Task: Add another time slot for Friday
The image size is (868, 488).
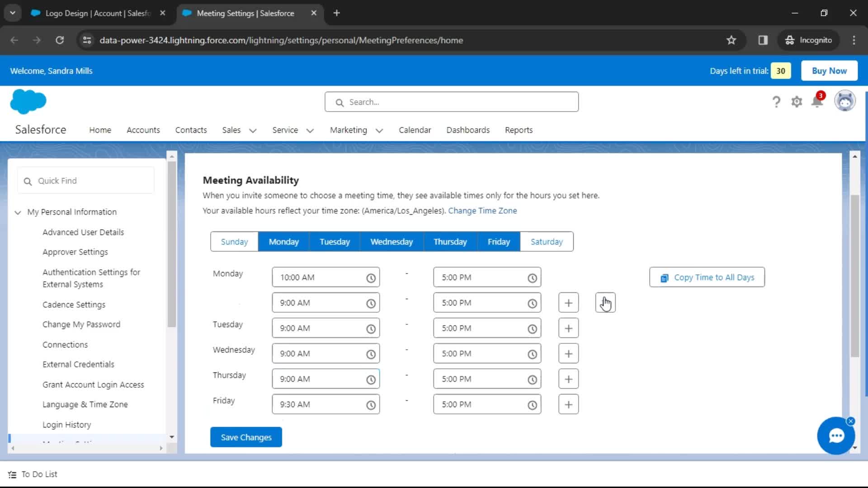Action: tap(568, 404)
